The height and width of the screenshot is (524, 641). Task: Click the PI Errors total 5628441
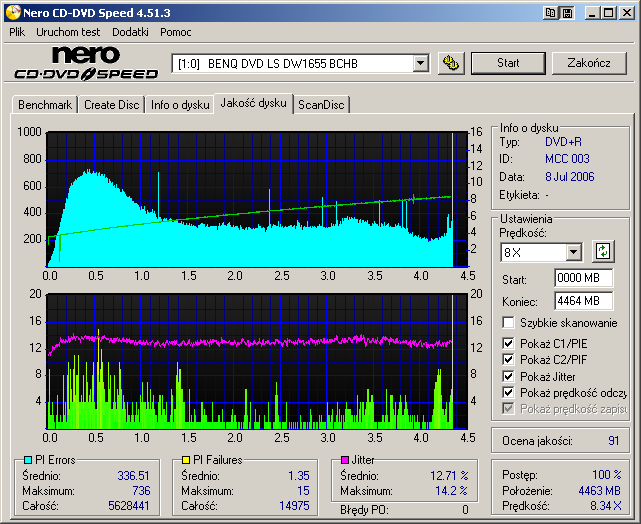(x=129, y=506)
